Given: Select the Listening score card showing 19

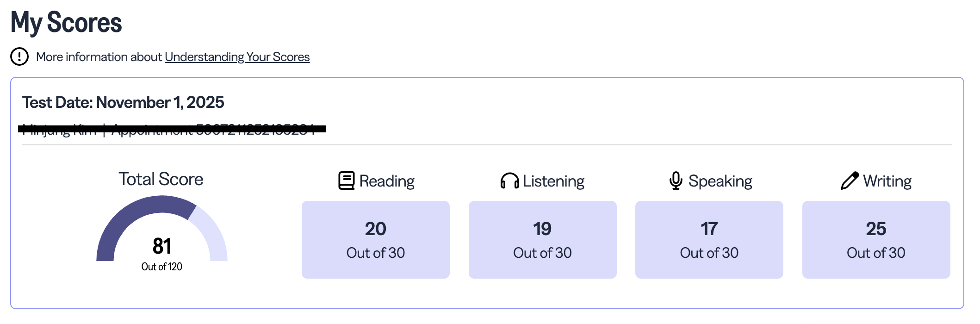Looking at the screenshot, I should [x=542, y=240].
